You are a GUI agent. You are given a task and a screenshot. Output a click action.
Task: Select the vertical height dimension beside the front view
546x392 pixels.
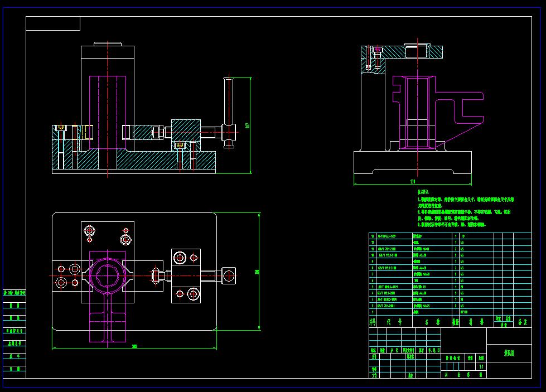point(248,125)
